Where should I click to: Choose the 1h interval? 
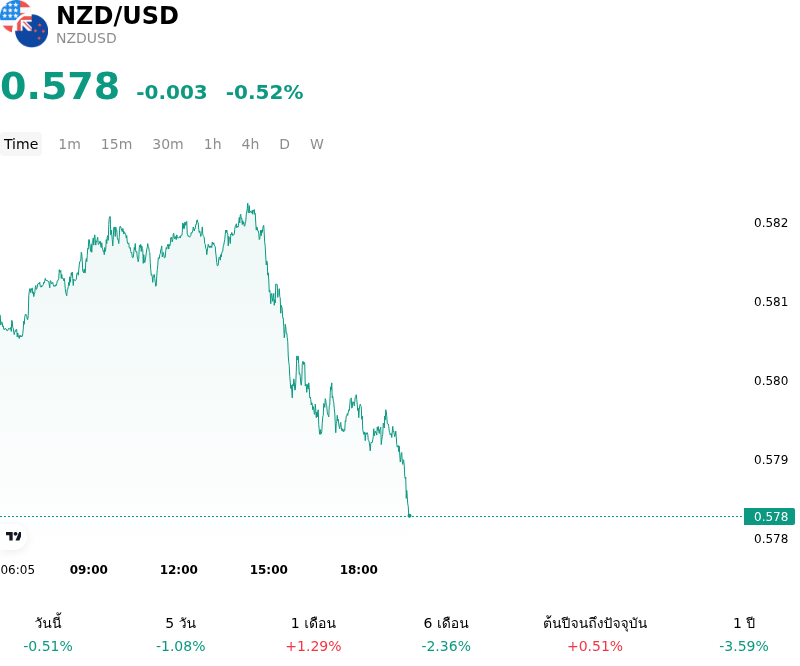pyautogui.click(x=213, y=144)
